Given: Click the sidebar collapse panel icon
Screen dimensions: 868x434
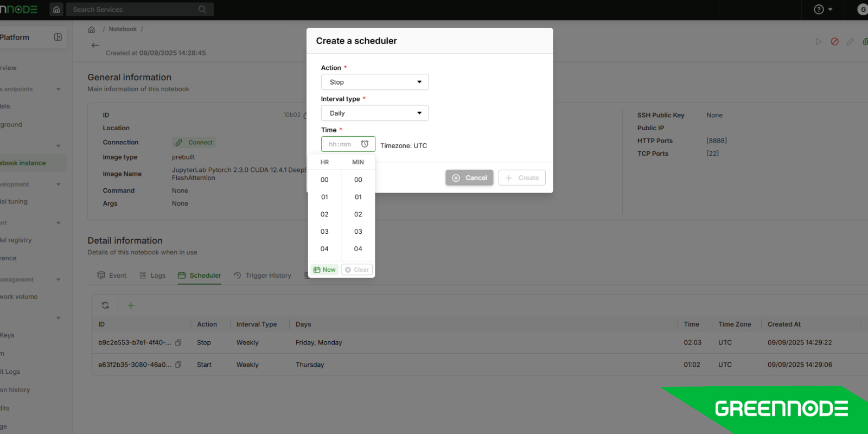Looking at the screenshot, I should (x=58, y=37).
